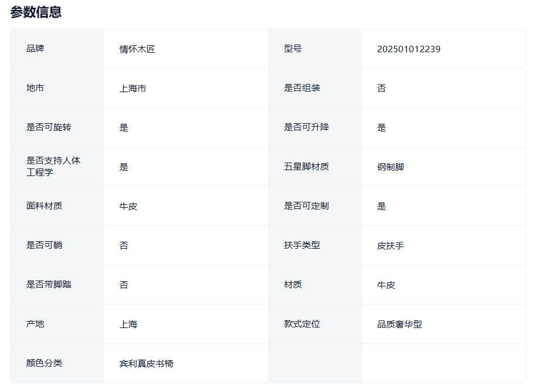Click the 是否组装 label cell
The height and width of the screenshot is (392, 539).
[302, 88]
